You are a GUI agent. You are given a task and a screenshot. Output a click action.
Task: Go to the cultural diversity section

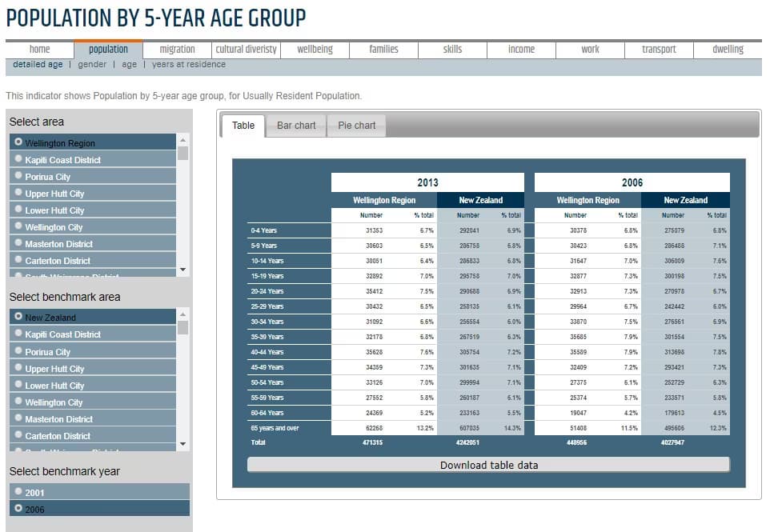click(247, 50)
